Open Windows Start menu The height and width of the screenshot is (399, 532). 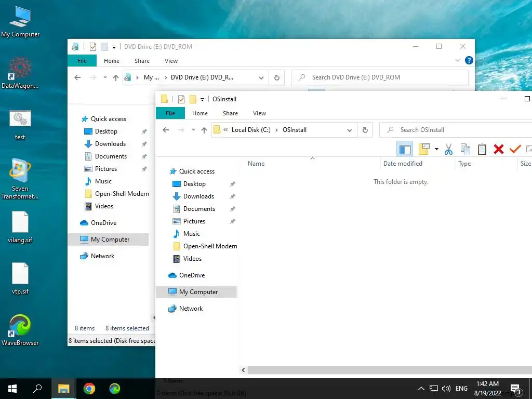click(x=12, y=389)
